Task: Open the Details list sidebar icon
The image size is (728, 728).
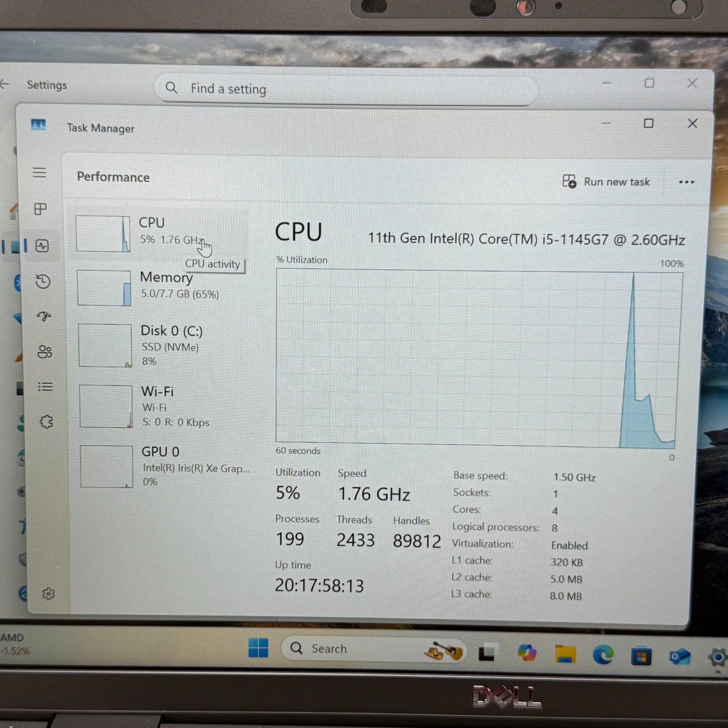Action: (45, 387)
